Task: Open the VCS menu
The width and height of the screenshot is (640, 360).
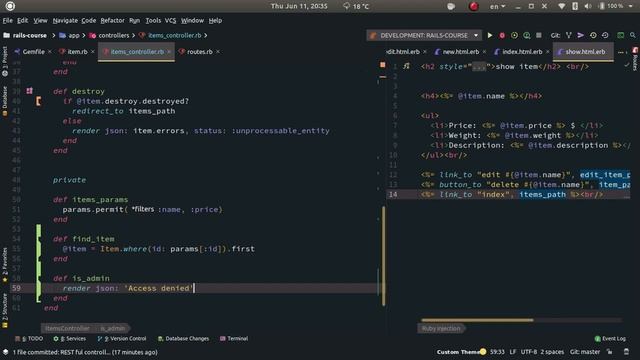Action: tap(170, 20)
